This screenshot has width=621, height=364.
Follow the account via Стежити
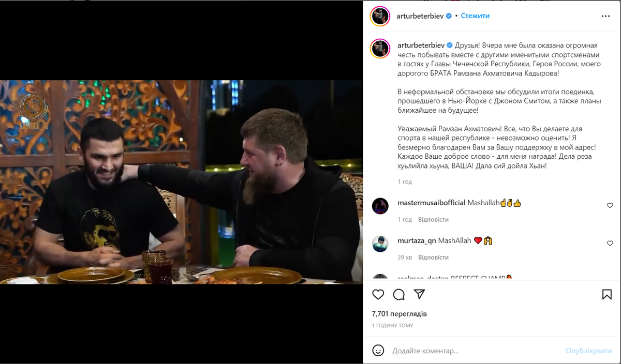click(475, 16)
